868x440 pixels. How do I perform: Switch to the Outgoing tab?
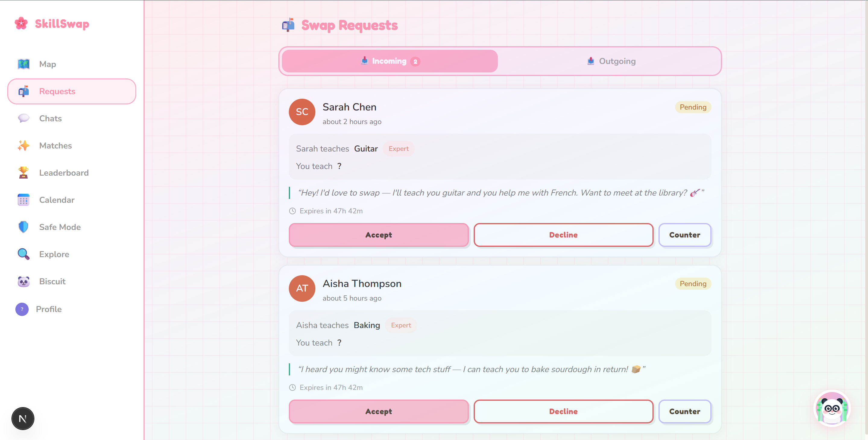pos(611,61)
